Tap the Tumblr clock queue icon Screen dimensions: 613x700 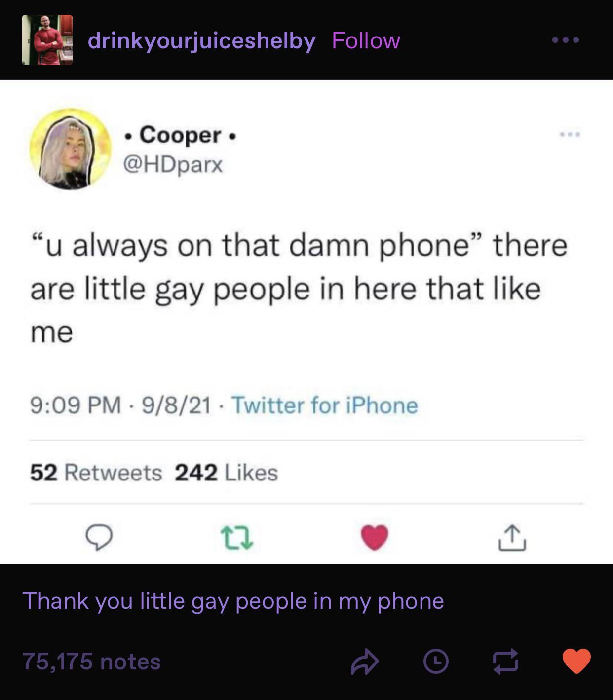(436, 662)
